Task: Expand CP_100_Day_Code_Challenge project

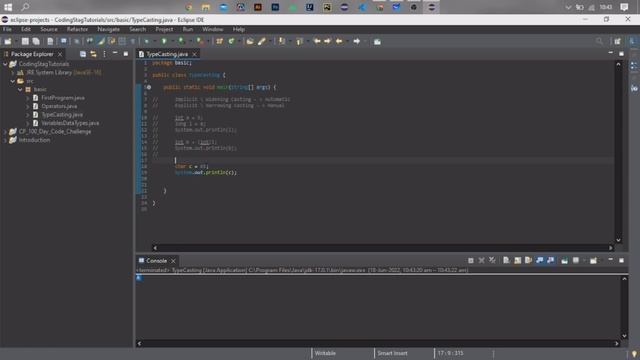Action: [5, 131]
